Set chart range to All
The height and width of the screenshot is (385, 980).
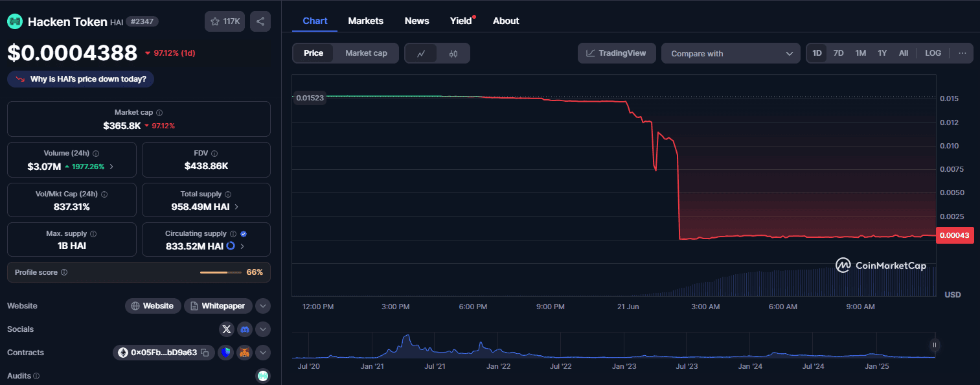tap(904, 53)
